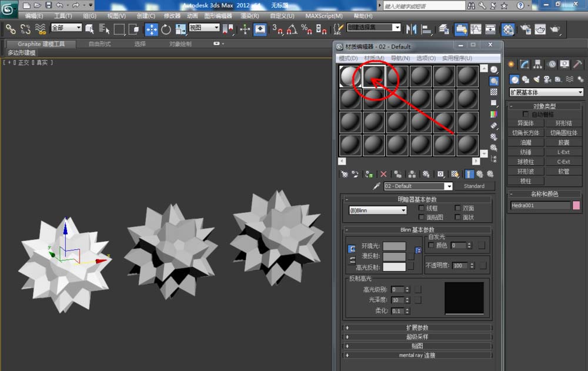588x371 pixels.
Task: Click the Standard material type button
Action: (474, 186)
